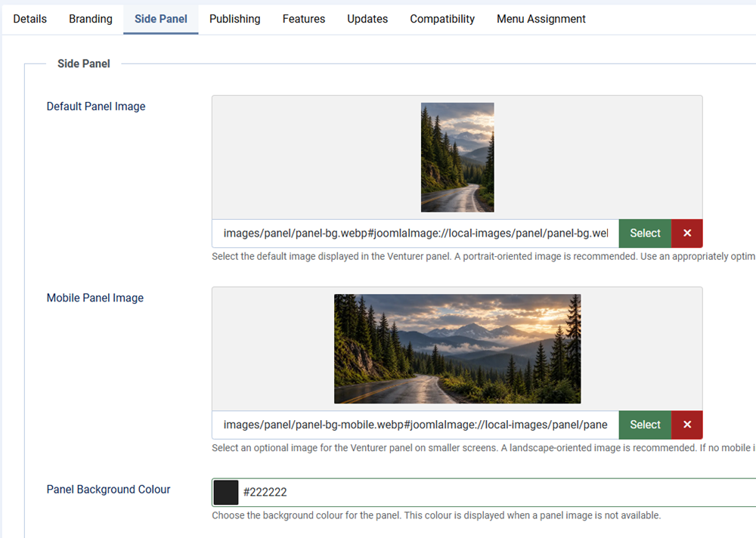Click the landscape mobile panel preview thumbnail
The width and height of the screenshot is (756, 538).
(x=457, y=349)
